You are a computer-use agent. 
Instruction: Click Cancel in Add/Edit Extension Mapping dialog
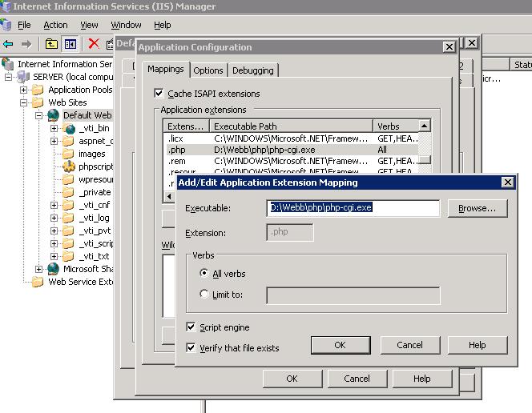[x=410, y=345]
